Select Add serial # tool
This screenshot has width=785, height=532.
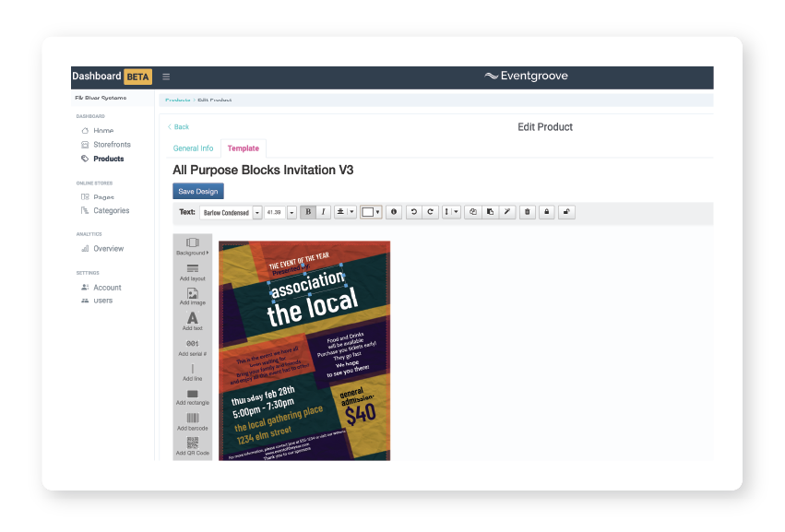point(191,344)
